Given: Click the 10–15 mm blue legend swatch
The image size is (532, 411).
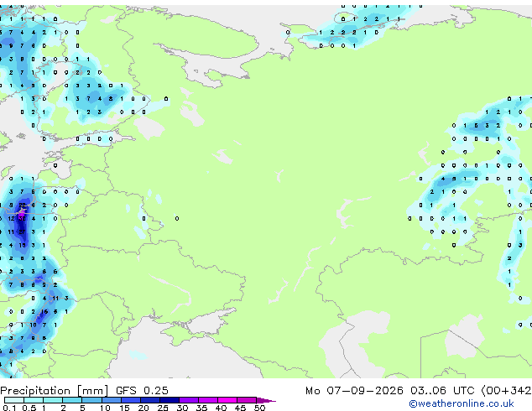Looking at the screenshot, I should pyautogui.click(x=112, y=400).
